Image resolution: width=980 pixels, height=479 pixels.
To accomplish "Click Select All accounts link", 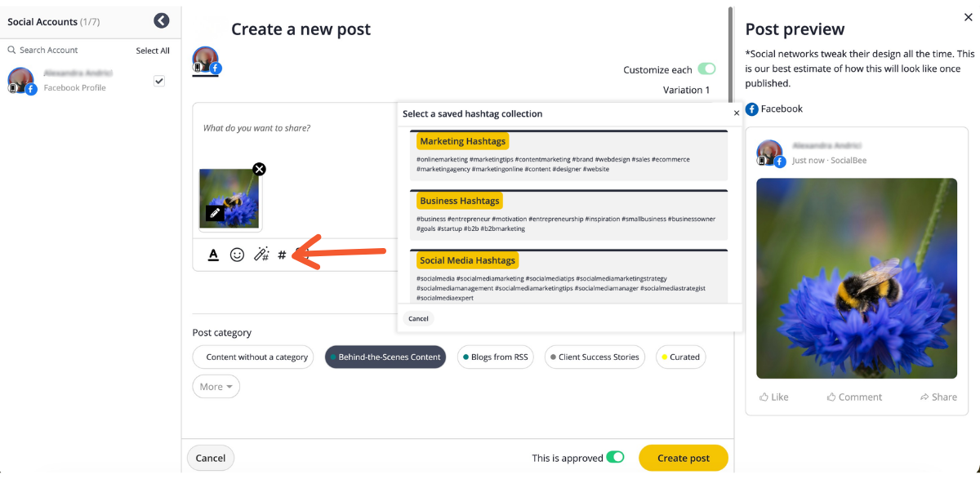I will pos(153,51).
